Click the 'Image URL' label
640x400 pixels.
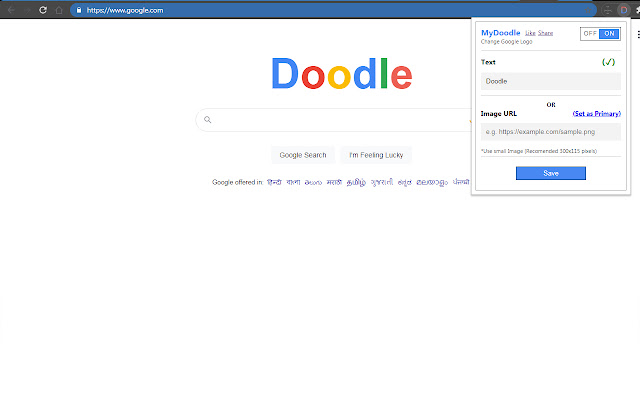pyautogui.click(x=499, y=113)
